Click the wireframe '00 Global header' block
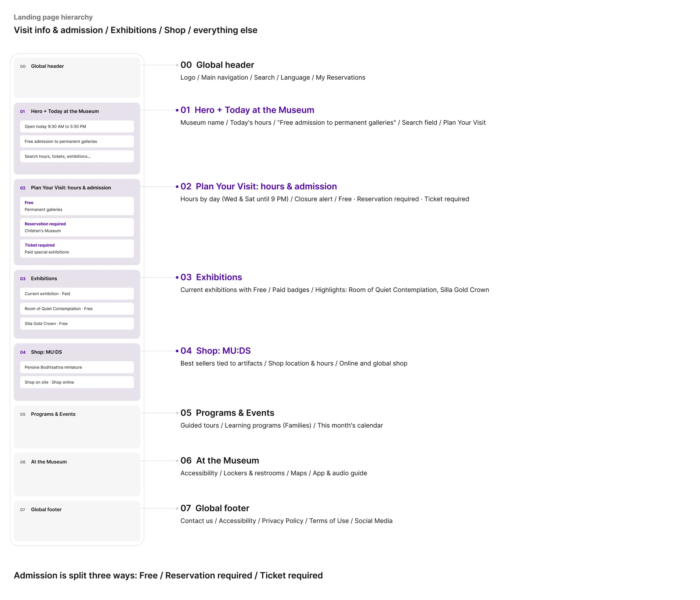This screenshot has width=700, height=600. point(77,78)
